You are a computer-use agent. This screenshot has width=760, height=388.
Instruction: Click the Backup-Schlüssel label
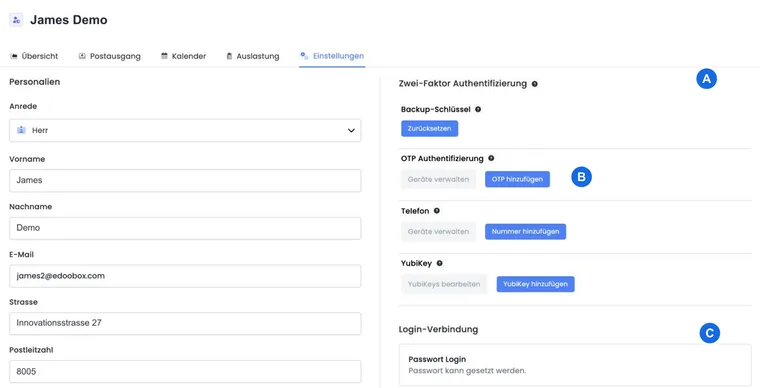point(436,109)
